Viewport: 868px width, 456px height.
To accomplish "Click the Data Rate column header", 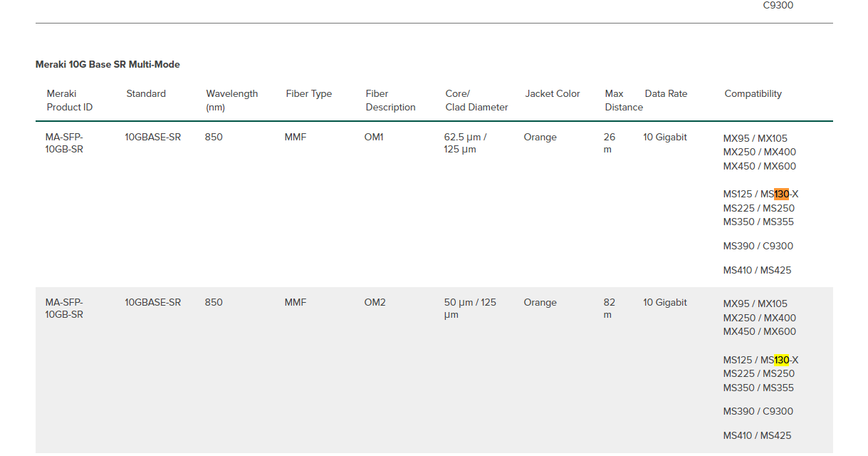I will pyautogui.click(x=665, y=93).
